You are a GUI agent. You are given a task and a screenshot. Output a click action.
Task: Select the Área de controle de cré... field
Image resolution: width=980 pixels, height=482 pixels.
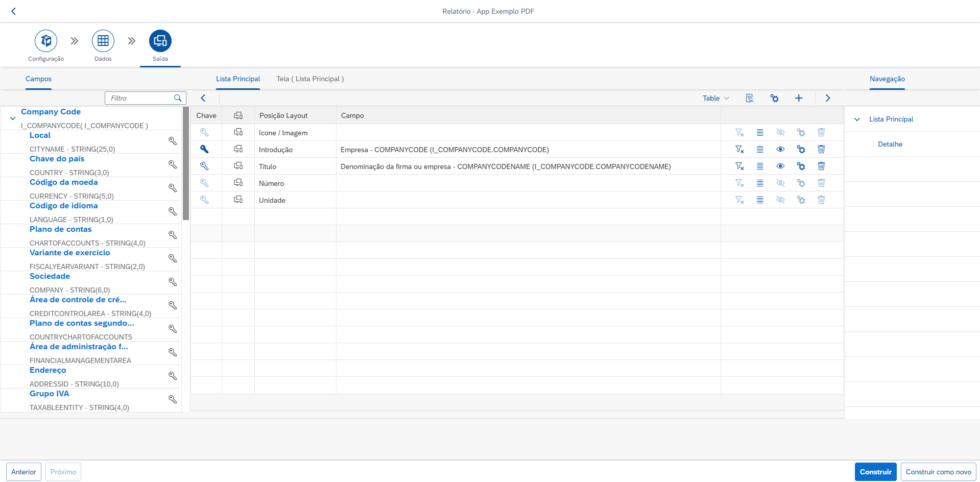click(78, 300)
